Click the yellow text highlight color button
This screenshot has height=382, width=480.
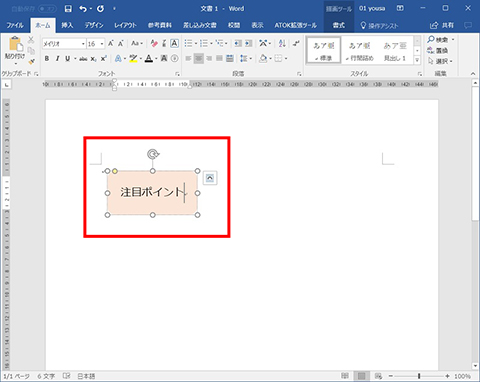coord(133,59)
